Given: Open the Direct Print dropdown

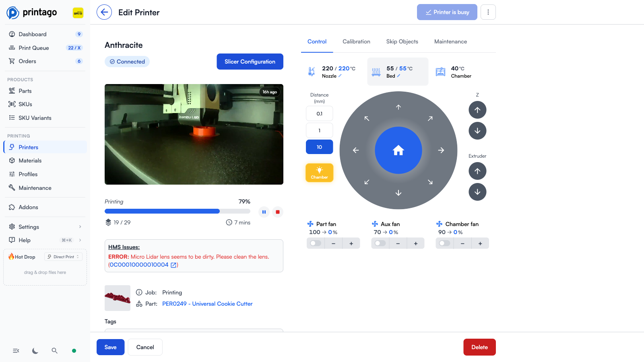Looking at the screenshot, I should (63, 257).
